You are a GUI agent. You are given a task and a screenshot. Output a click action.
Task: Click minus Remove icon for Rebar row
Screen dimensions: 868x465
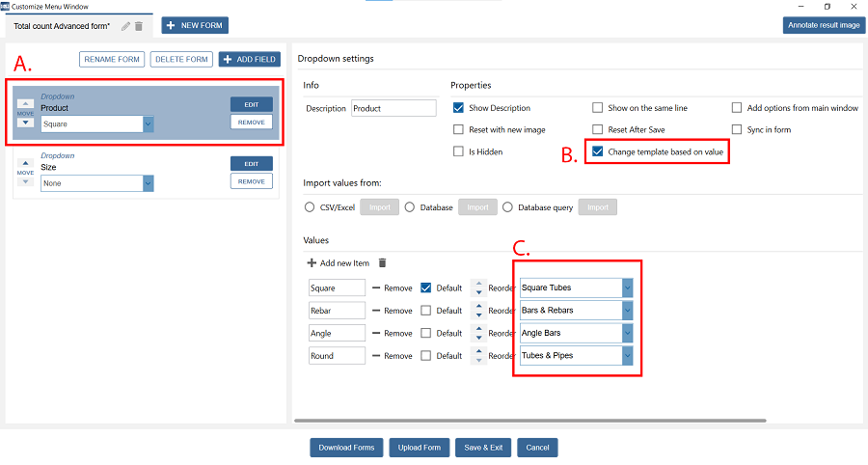376,311
